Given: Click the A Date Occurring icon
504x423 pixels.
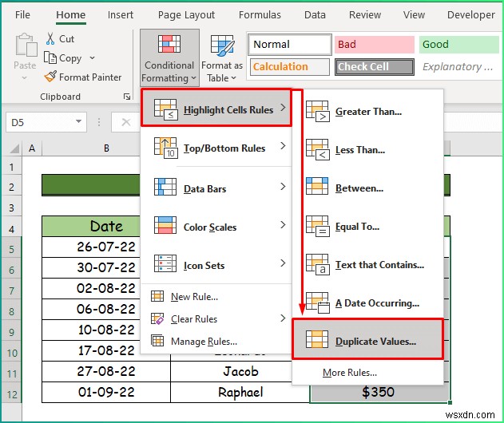Looking at the screenshot, I should pyautogui.click(x=318, y=302).
